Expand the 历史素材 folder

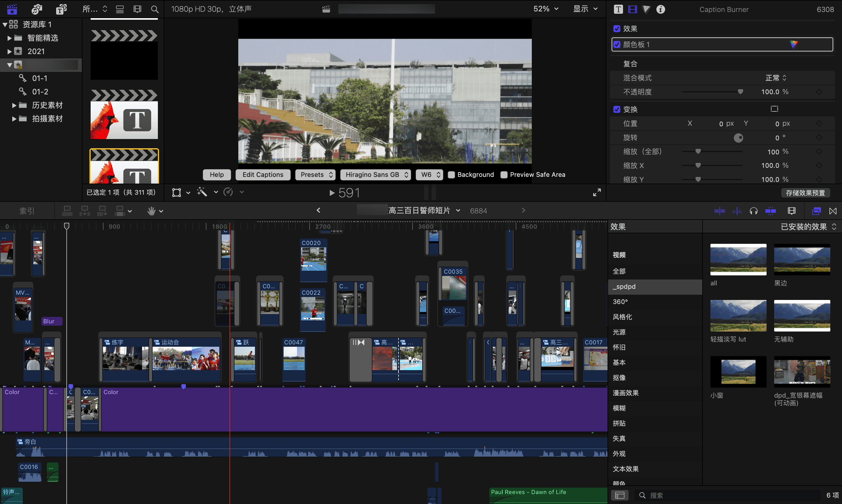(14, 105)
